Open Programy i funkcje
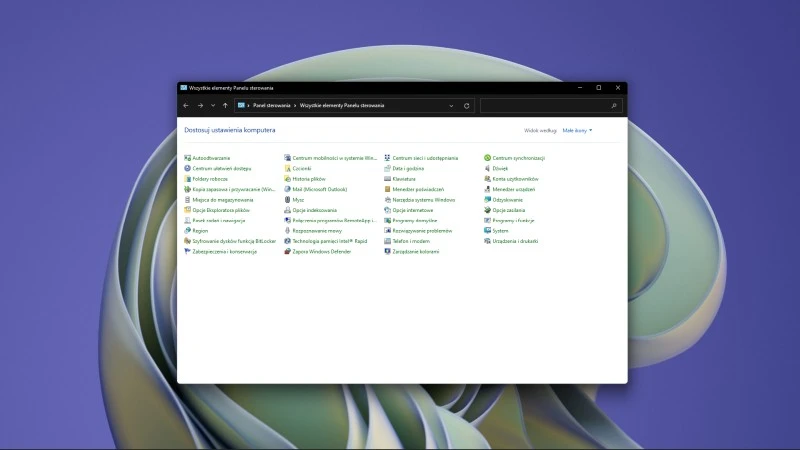Viewport: 800px width, 450px height. tap(510, 221)
